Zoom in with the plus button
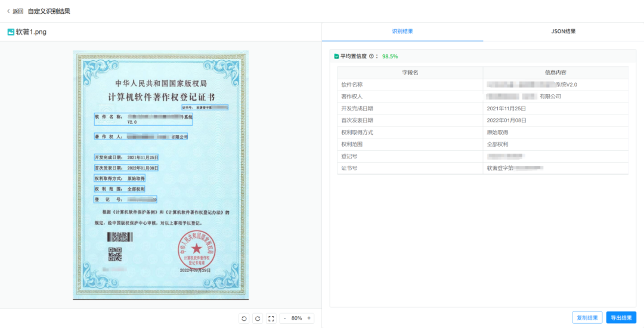The width and height of the screenshot is (644, 328). click(x=308, y=318)
